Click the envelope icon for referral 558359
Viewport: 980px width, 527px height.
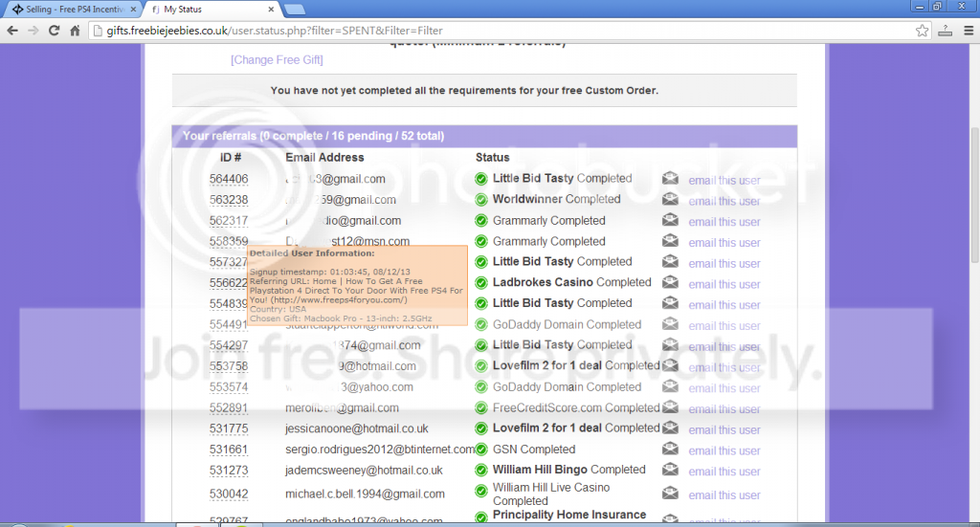[x=670, y=240]
